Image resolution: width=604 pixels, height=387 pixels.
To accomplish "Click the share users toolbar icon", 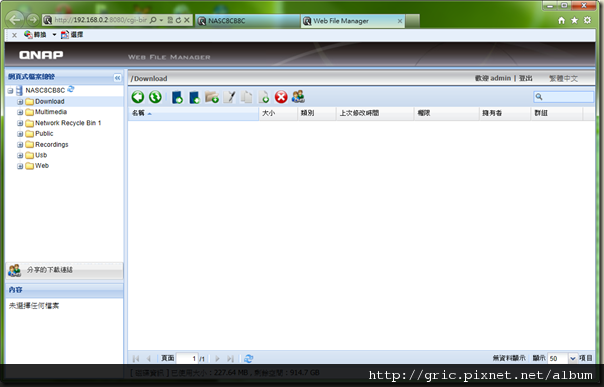I will click(298, 96).
